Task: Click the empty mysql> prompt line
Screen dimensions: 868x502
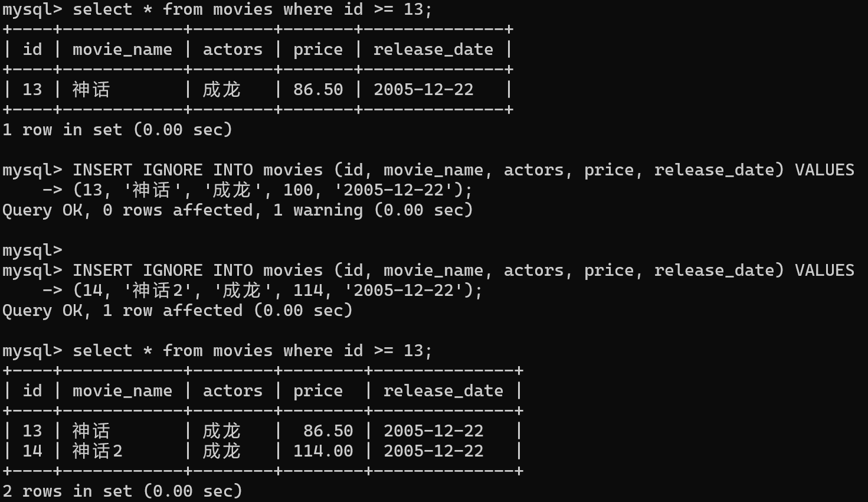Action: pyautogui.click(x=32, y=250)
